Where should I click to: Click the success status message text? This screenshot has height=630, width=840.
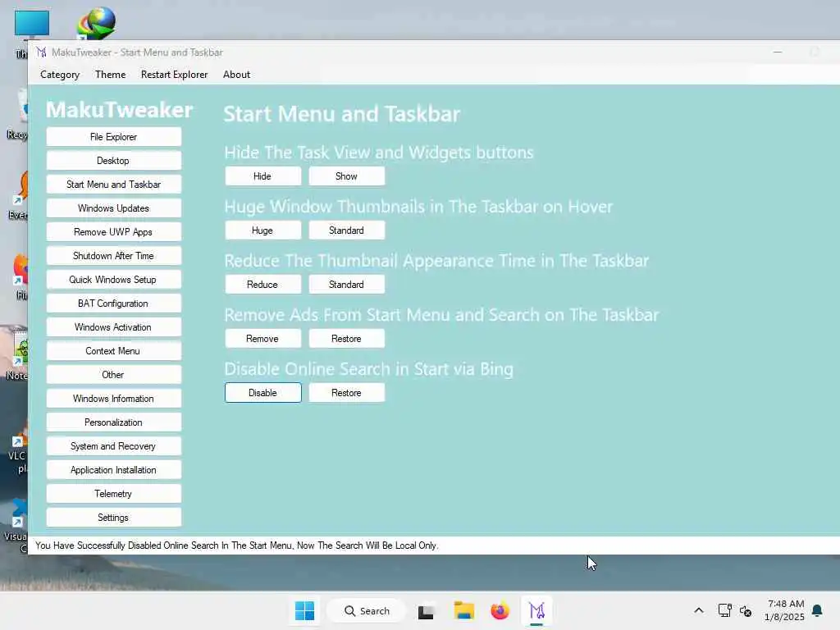click(237, 546)
